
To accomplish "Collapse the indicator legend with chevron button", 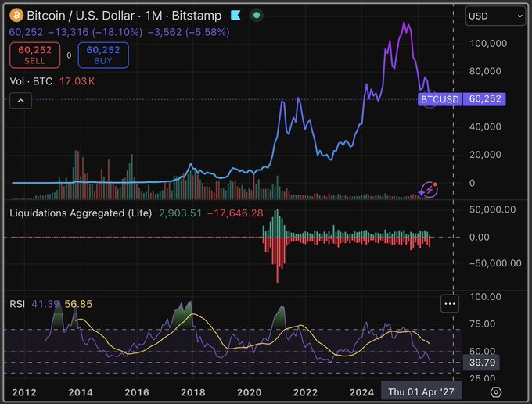I will 20,101.
